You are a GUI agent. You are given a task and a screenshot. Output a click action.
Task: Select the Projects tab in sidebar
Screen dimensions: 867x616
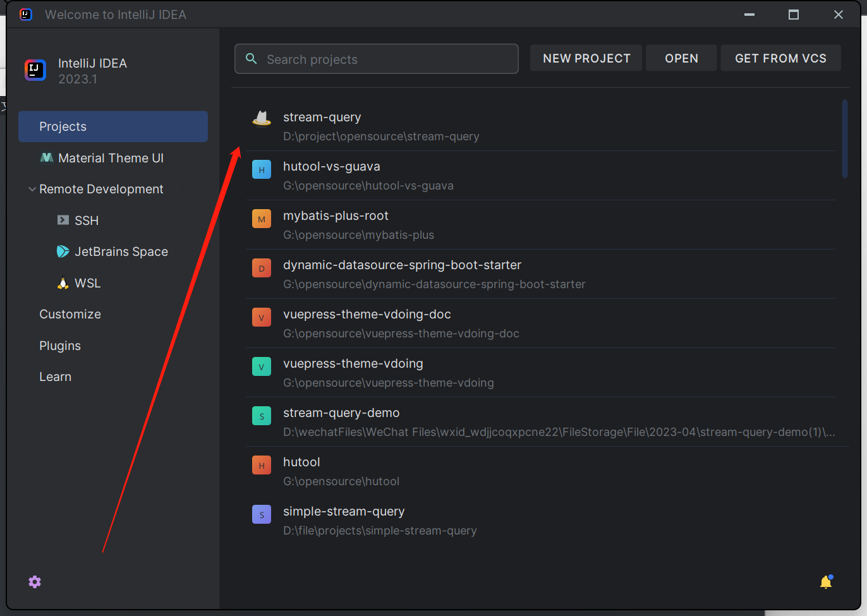coord(113,126)
